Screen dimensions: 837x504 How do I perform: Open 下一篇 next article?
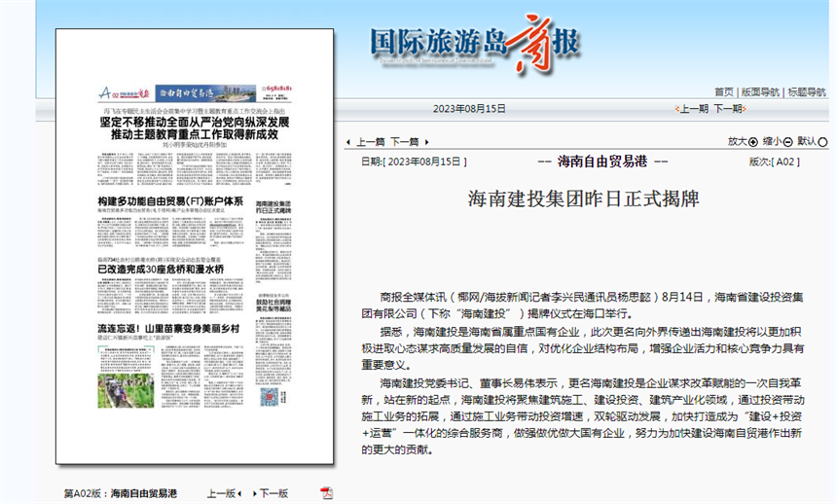click(x=405, y=142)
